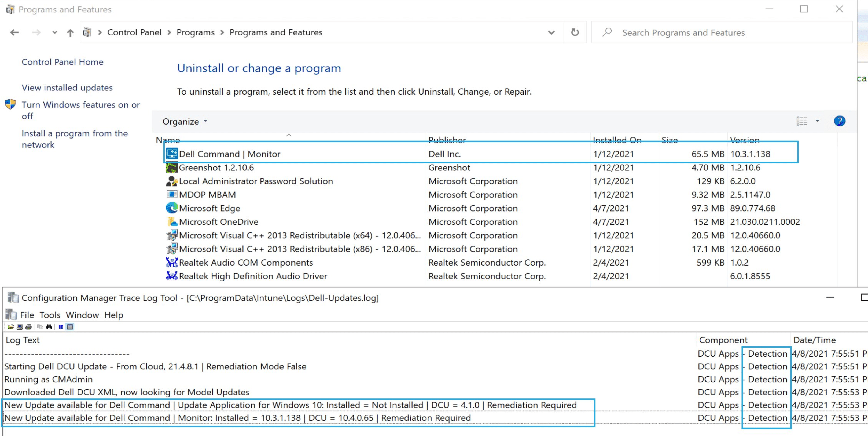Toggle the Pause log monitoring button

pos(61,327)
